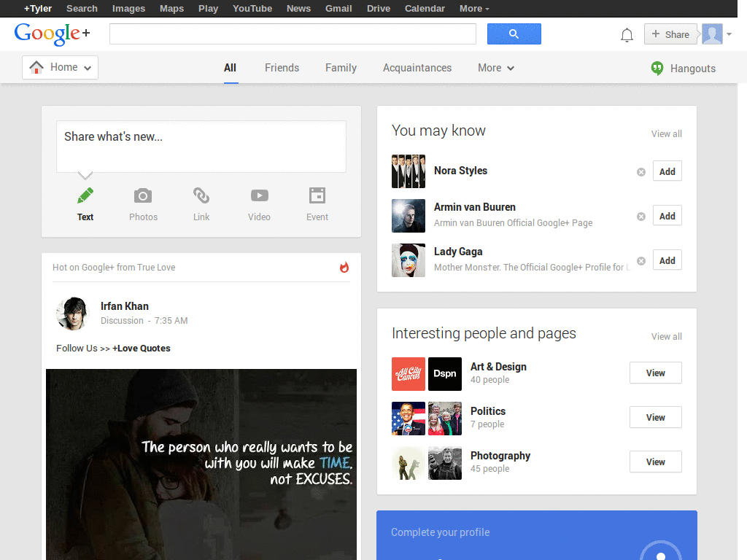Switch to the Family tab

point(341,68)
